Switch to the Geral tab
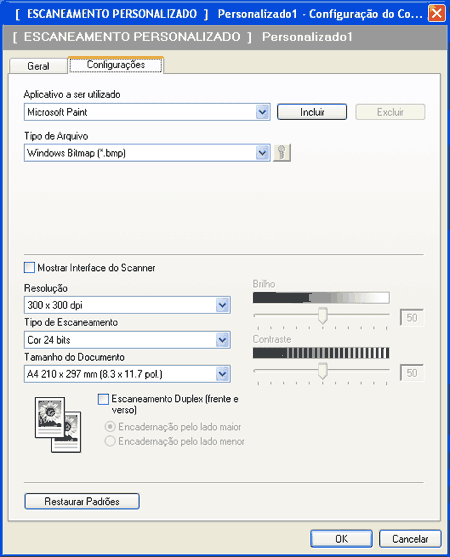Image resolution: width=450 pixels, height=557 pixels. click(38, 66)
